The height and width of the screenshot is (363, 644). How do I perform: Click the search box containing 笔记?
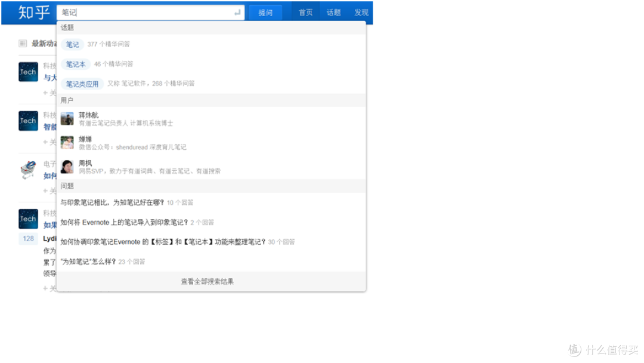pos(150,13)
